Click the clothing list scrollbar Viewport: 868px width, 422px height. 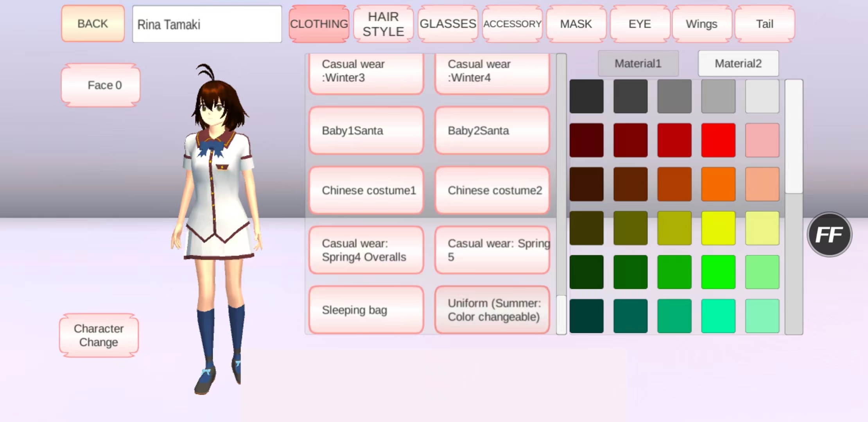coord(561,315)
